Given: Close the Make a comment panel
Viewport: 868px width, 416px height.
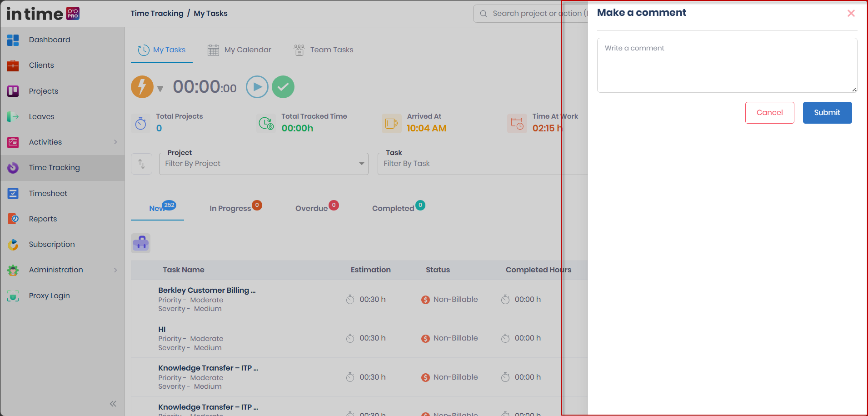Looking at the screenshot, I should (851, 13).
